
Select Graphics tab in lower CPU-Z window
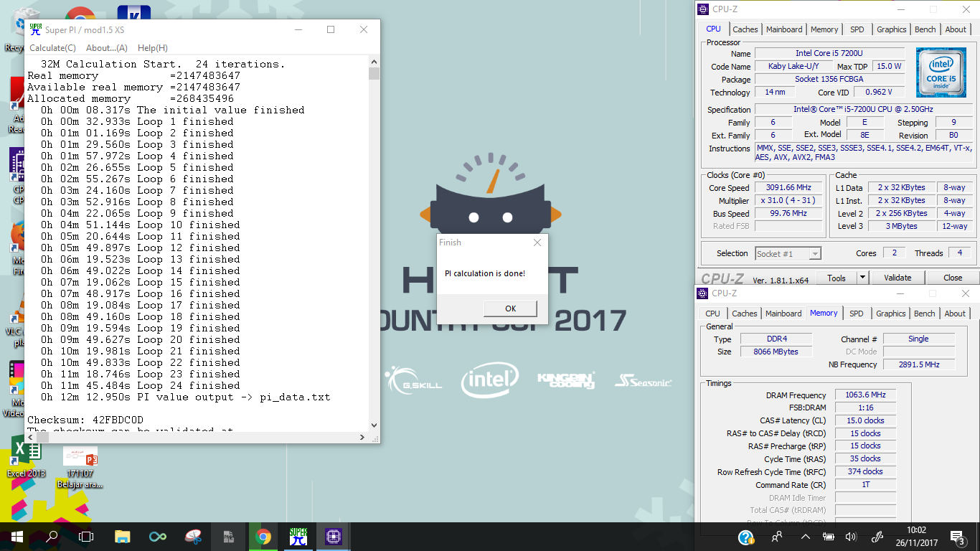click(x=891, y=314)
